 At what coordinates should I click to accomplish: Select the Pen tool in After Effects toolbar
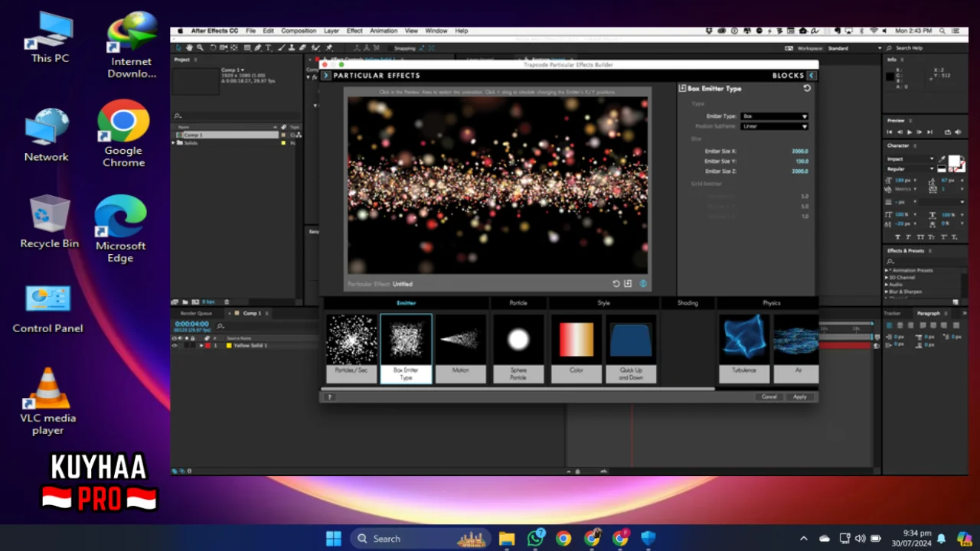257,47
